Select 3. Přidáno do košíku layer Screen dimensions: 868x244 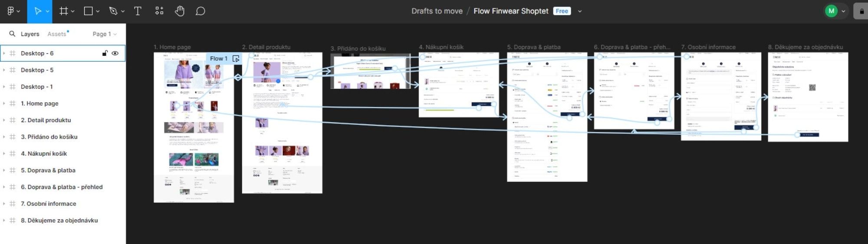(x=63, y=137)
